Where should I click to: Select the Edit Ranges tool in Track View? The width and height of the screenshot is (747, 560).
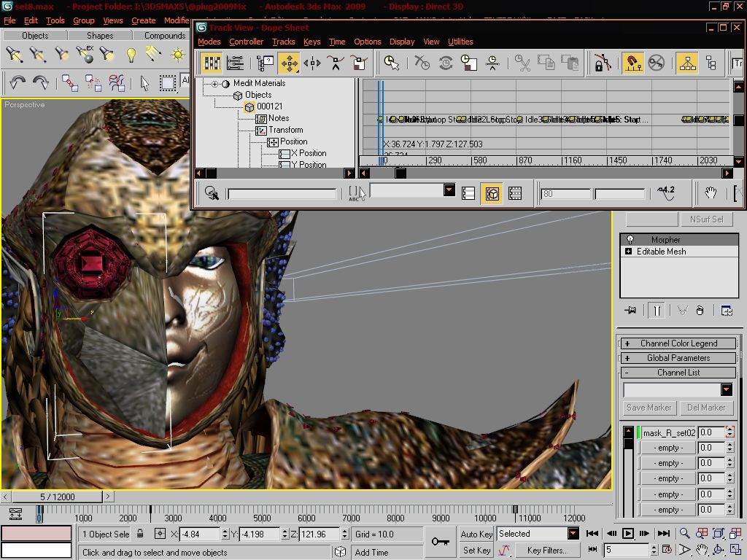[x=236, y=63]
